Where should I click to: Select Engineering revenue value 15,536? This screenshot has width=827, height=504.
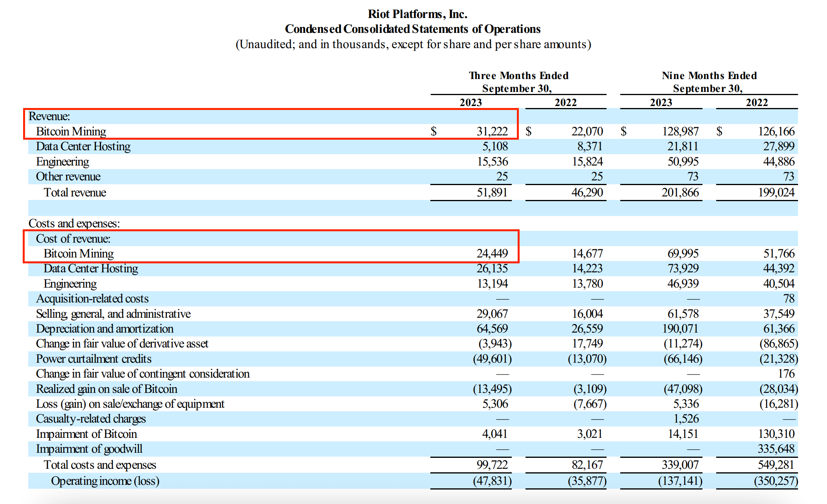(492, 162)
